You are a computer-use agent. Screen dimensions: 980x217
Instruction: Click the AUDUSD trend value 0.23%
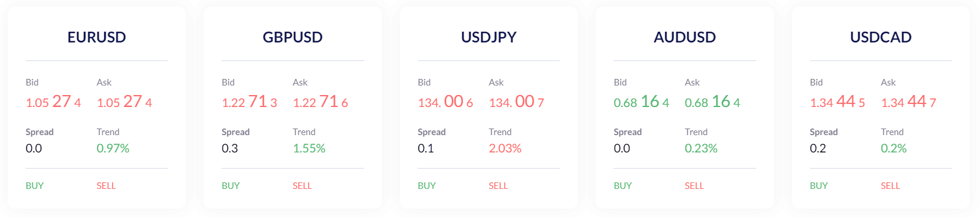tap(701, 148)
